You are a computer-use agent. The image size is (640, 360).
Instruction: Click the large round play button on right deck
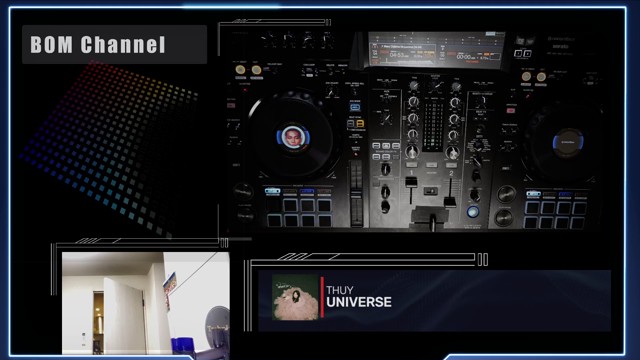pyautogui.click(x=504, y=217)
